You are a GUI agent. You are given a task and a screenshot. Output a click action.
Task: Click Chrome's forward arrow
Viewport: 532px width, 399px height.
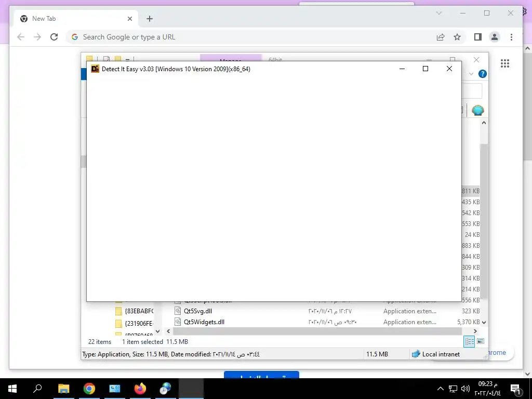[37, 37]
